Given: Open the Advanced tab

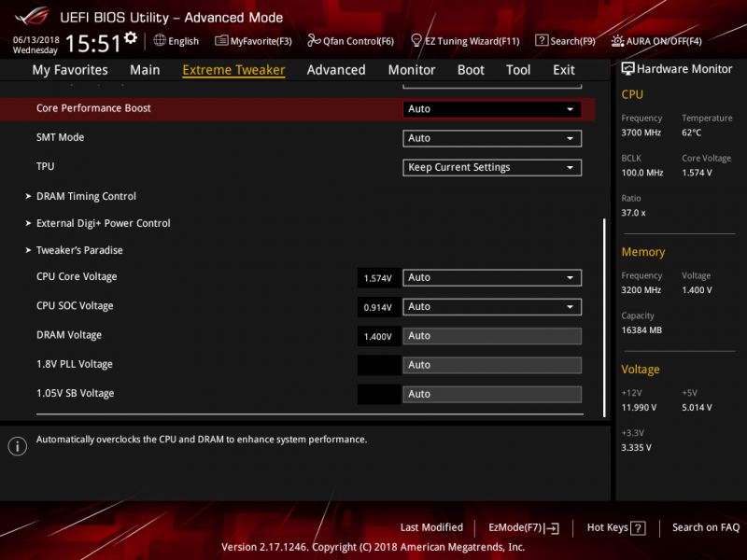Looking at the screenshot, I should point(336,70).
